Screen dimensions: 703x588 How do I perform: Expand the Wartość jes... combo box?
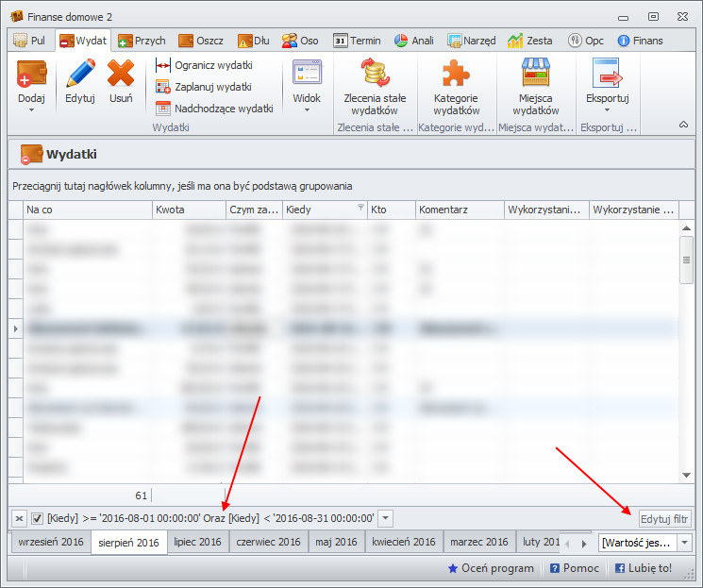pos(684,543)
